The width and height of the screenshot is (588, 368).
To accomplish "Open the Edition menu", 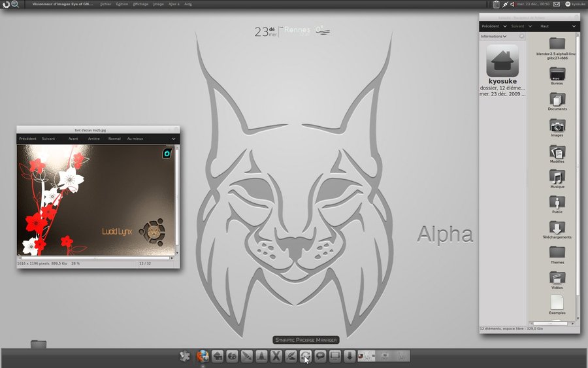I will tap(122, 4).
